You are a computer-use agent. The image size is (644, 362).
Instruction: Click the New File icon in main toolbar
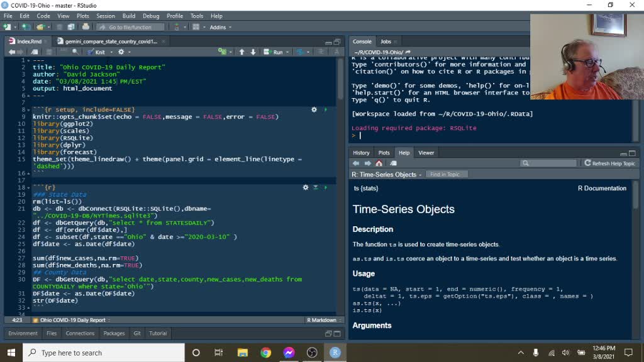(x=7, y=27)
